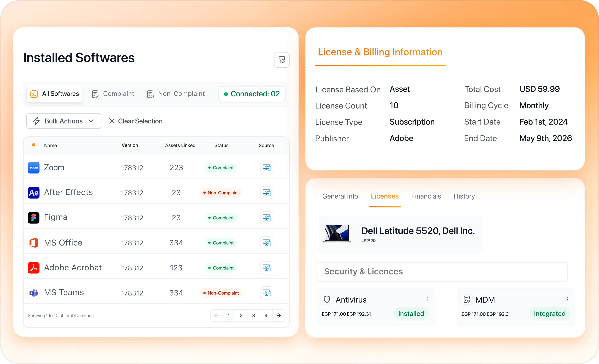This screenshot has height=364, width=599.
Task: Open the source icon for Adobe Acrobat row
Action: pyautogui.click(x=267, y=268)
